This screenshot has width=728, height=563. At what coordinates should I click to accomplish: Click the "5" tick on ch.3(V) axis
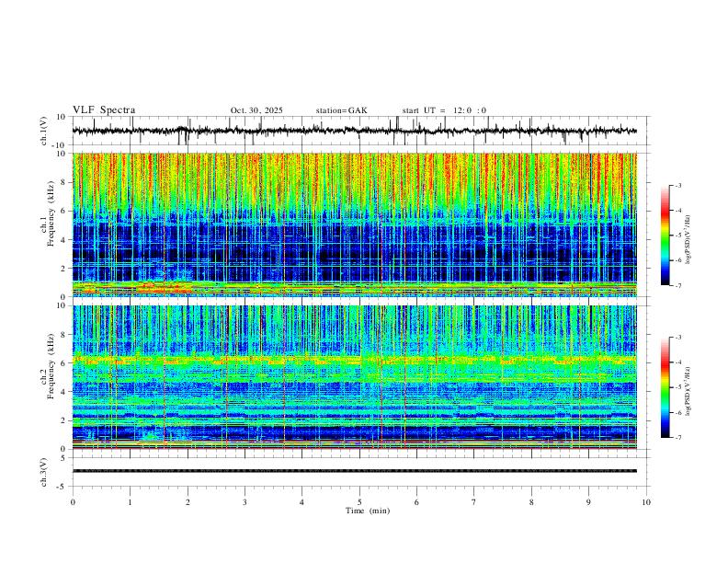tap(63, 457)
